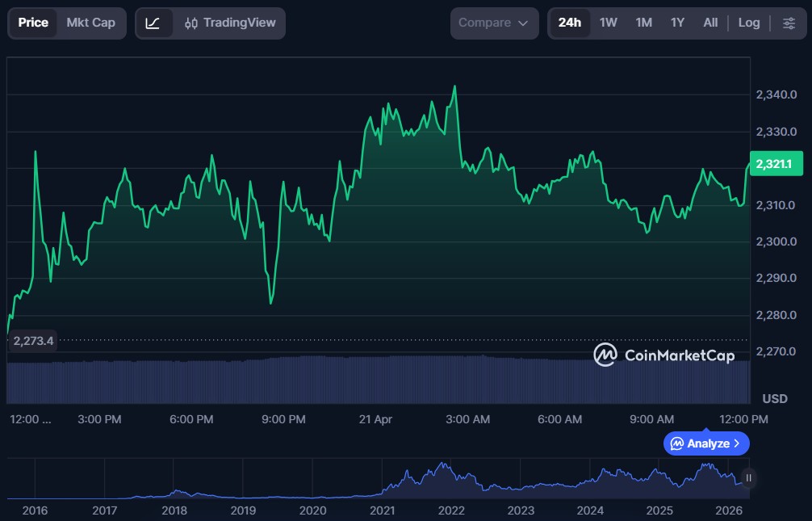Switch to the 24h time range
The image size is (812, 521).
click(x=569, y=23)
